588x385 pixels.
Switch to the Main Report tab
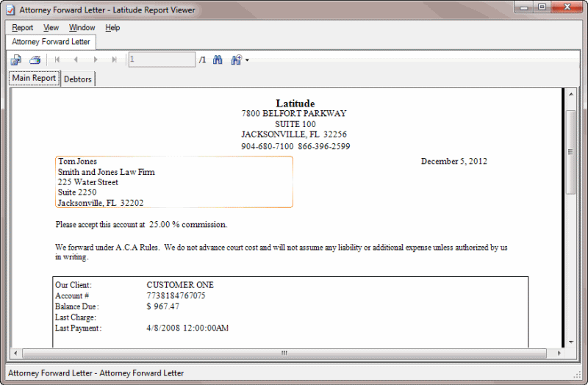[x=34, y=78]
